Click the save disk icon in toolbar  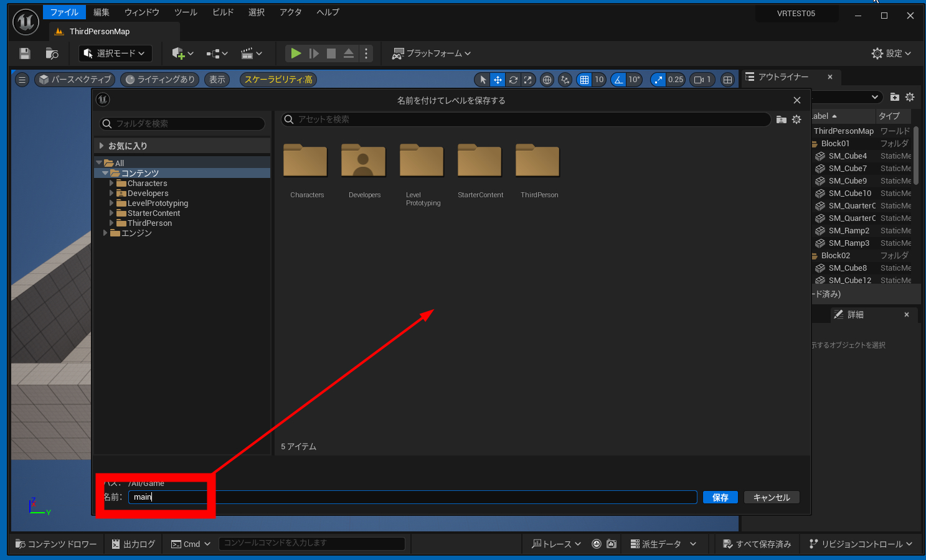(25, 54)
